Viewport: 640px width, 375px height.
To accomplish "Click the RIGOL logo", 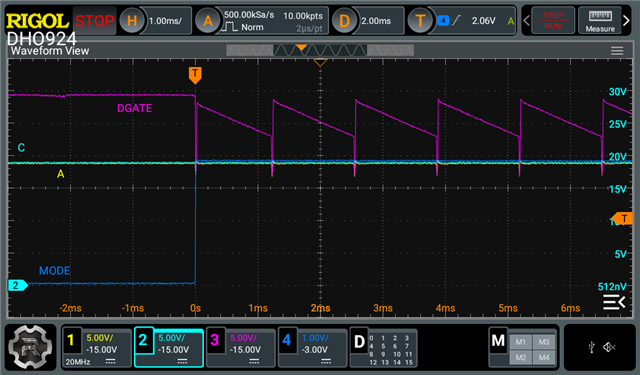I will (x=37, y=21).
